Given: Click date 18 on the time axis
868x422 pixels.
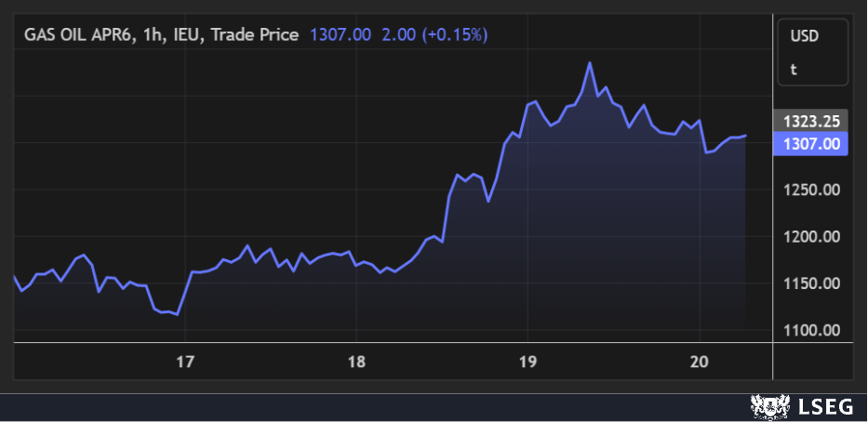Looking at the screenshot, I should [356, 361].
